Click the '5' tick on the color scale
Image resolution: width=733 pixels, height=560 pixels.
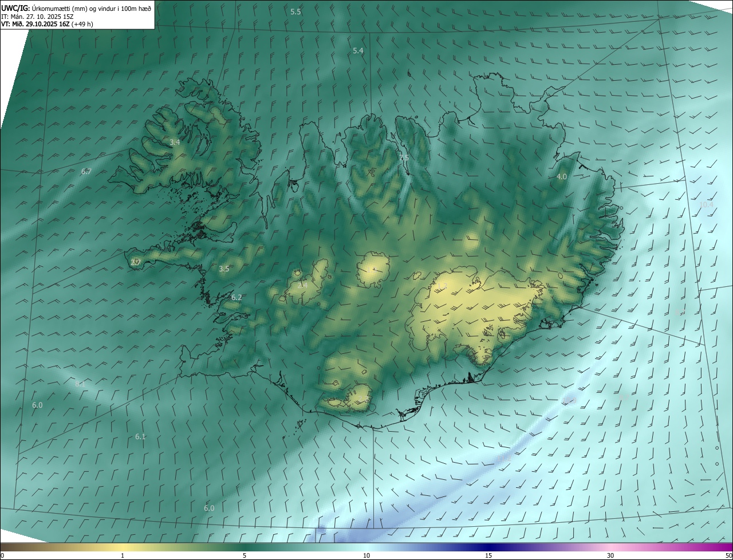click(245, 555)
